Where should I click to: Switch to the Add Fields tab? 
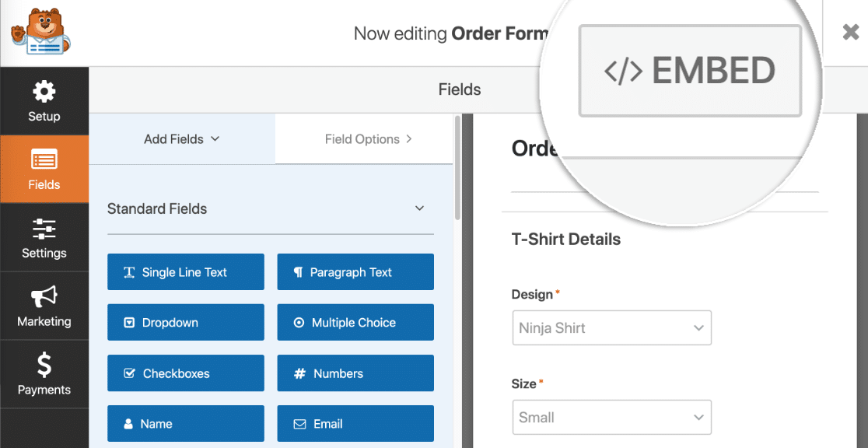(x=182, y=139)
